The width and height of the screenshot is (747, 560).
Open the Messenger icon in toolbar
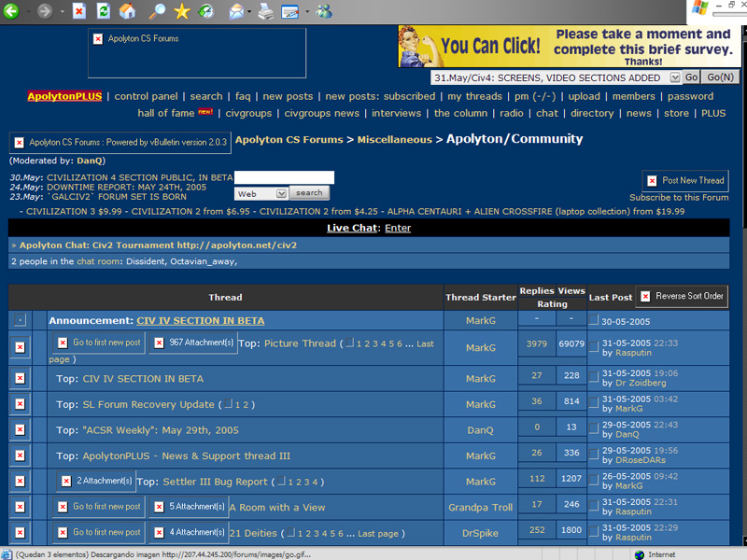323,11
